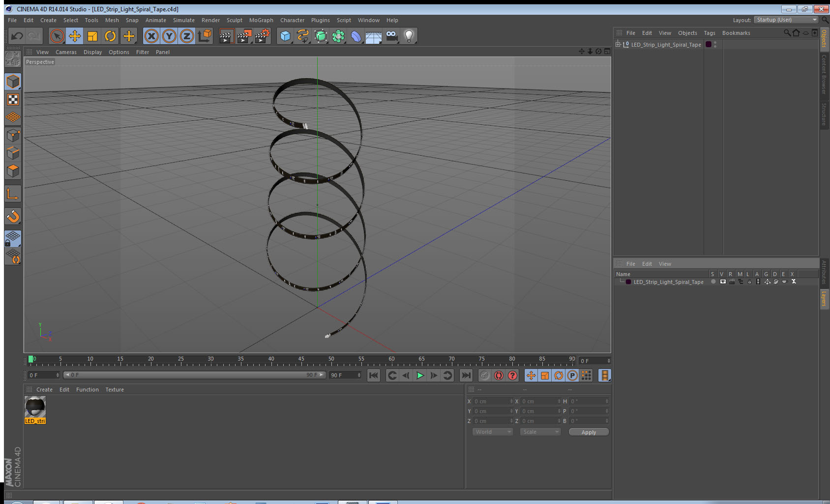Open the Content Browser side tab

click(x=824, y=74)
